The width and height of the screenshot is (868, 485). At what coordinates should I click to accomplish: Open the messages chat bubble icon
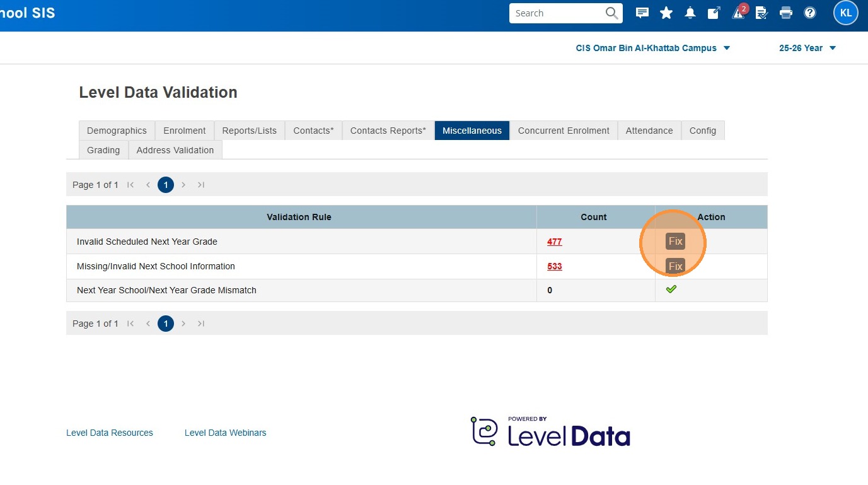pos(642,13)
